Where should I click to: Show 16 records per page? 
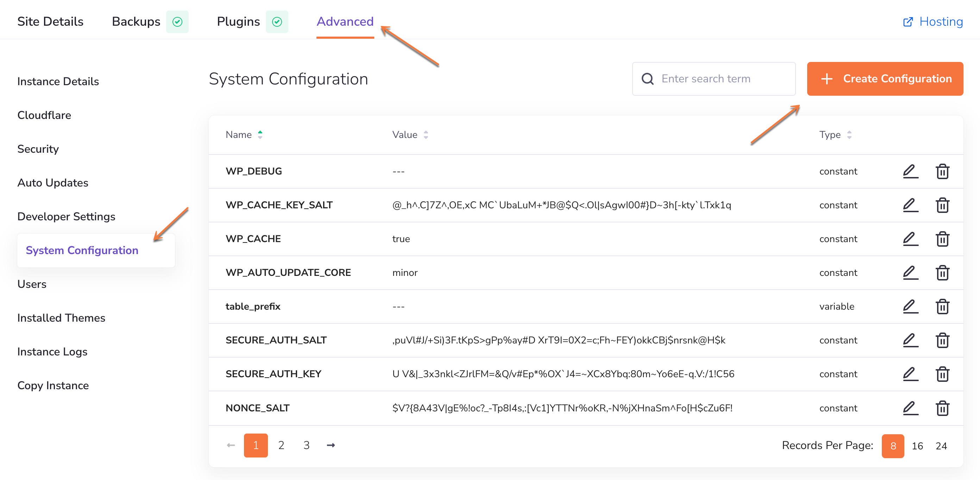(x=917, y=446)
